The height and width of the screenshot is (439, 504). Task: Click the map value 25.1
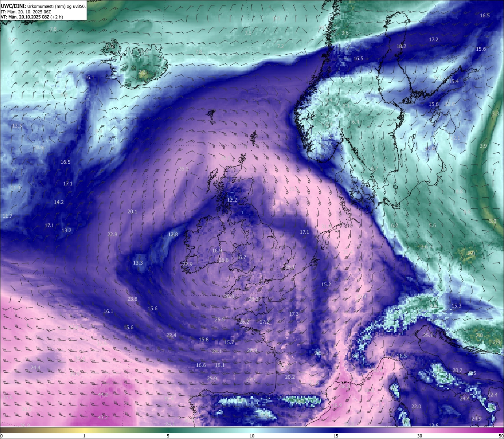tap(428, 335)
